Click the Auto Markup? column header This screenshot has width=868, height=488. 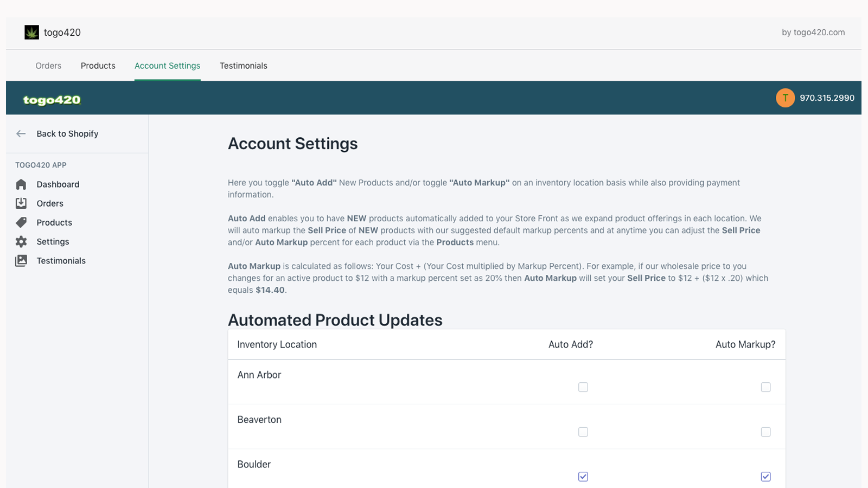pos(745,344)
